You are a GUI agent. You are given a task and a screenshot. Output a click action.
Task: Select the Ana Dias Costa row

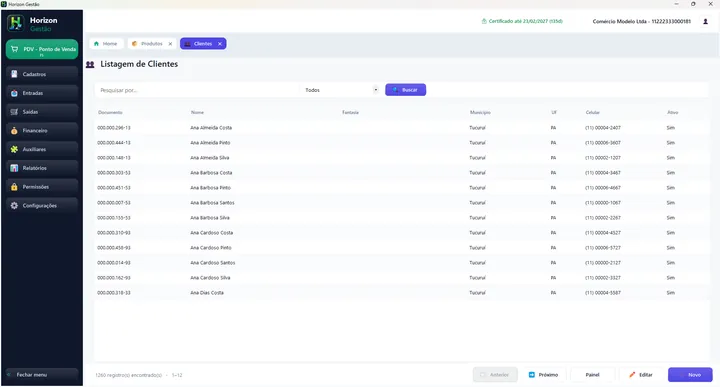(x=401, y=293)
